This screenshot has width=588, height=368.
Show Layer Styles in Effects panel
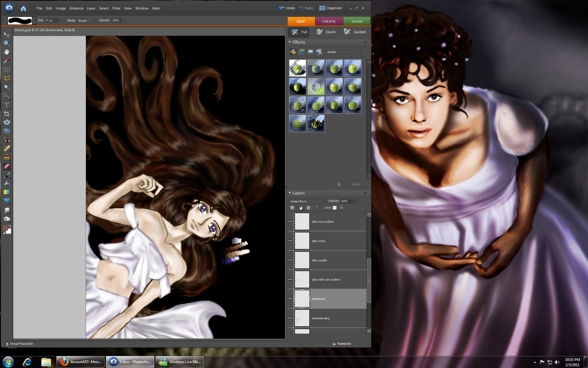click(x=302, y=52)
